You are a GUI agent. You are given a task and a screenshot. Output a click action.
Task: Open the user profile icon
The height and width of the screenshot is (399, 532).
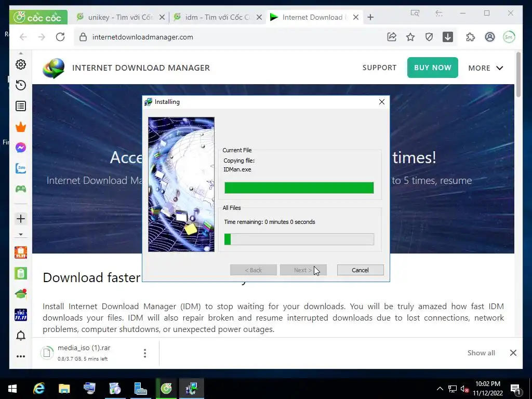(489, 37)
